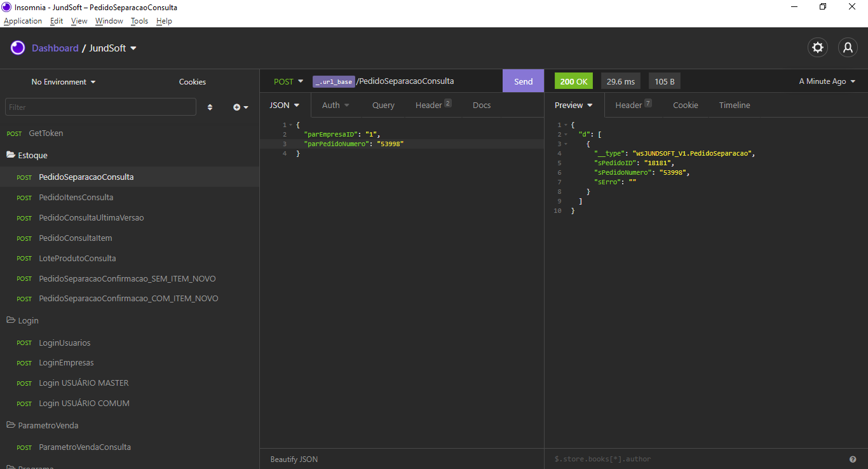Open the View menu
Screen dimensions: 868x469
tap(79, 21)
